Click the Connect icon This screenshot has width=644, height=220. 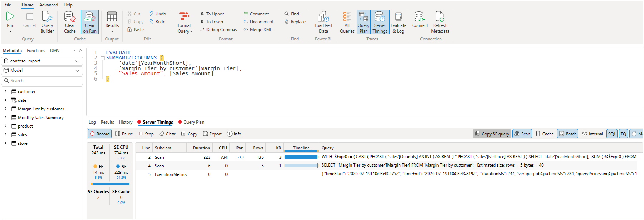click(419, 16)
